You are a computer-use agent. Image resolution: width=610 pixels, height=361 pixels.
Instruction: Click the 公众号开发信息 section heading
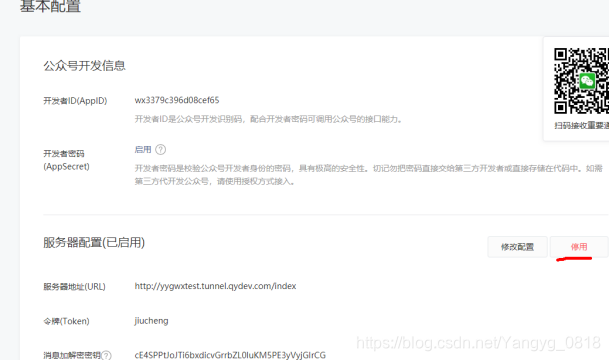[84, 65]
